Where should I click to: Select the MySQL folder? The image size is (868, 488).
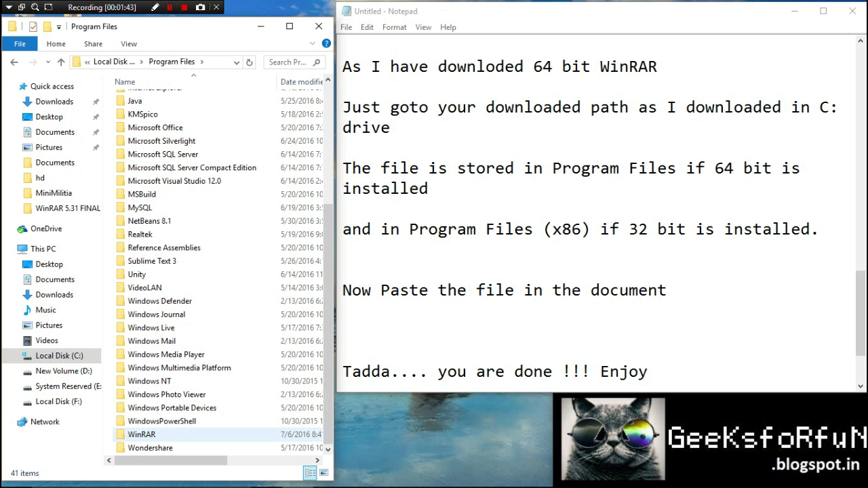coord(140,207)
